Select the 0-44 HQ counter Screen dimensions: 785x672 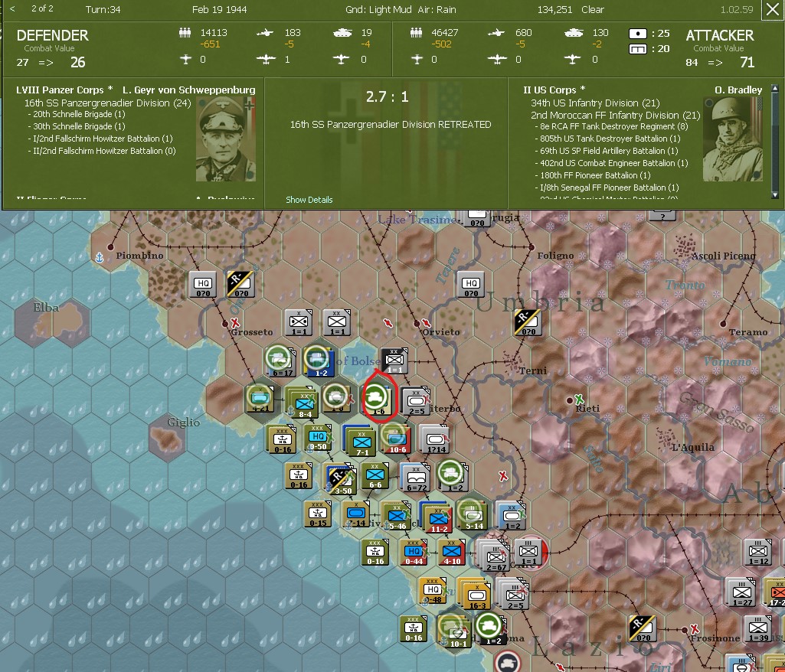tap(414, 552)
